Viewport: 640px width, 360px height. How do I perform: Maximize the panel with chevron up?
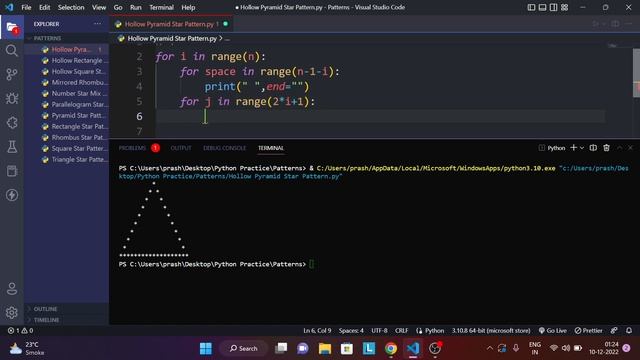coord(620,148)
